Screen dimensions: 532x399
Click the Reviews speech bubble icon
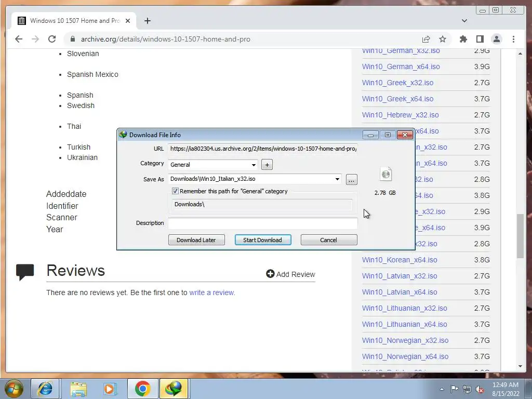tap(25, 271)
